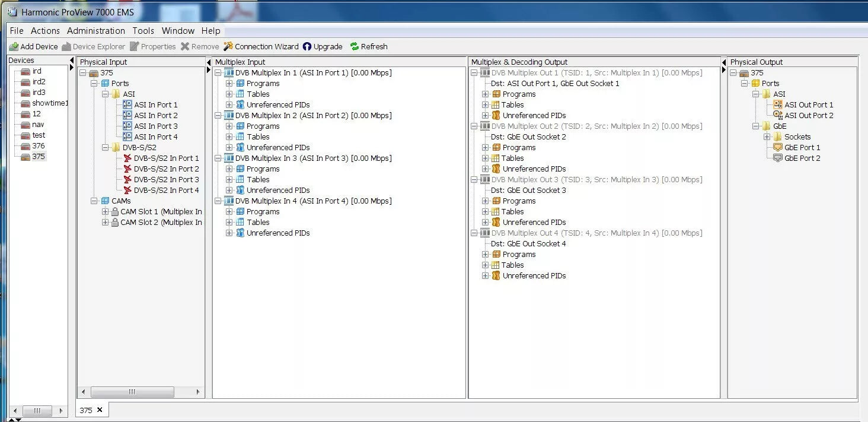Expand Tables under DVB Multiplex Out 1
This screenshot has height=422, width=868.
[485, 104]
